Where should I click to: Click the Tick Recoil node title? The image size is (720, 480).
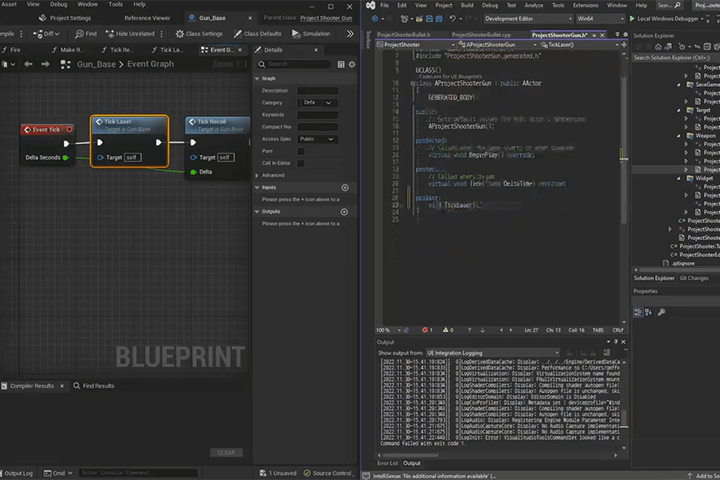click(212, 122)
